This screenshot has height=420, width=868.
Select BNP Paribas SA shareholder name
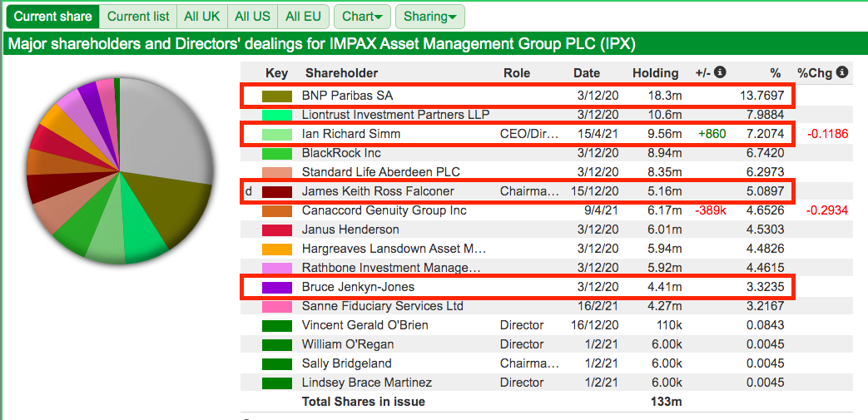[348, 96]
